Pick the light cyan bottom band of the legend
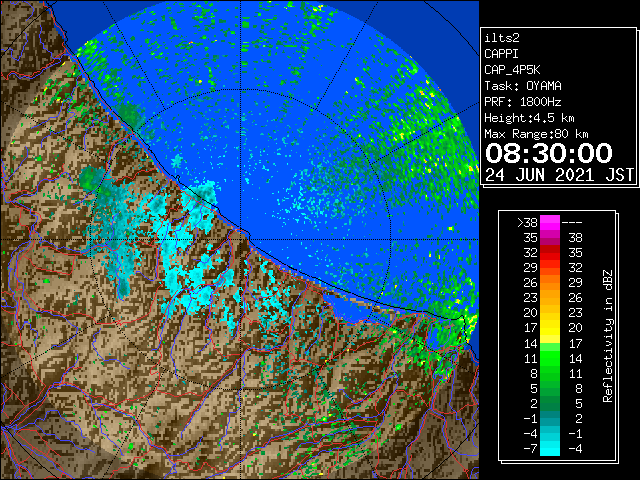640x480 pixels. coord(550,448)
